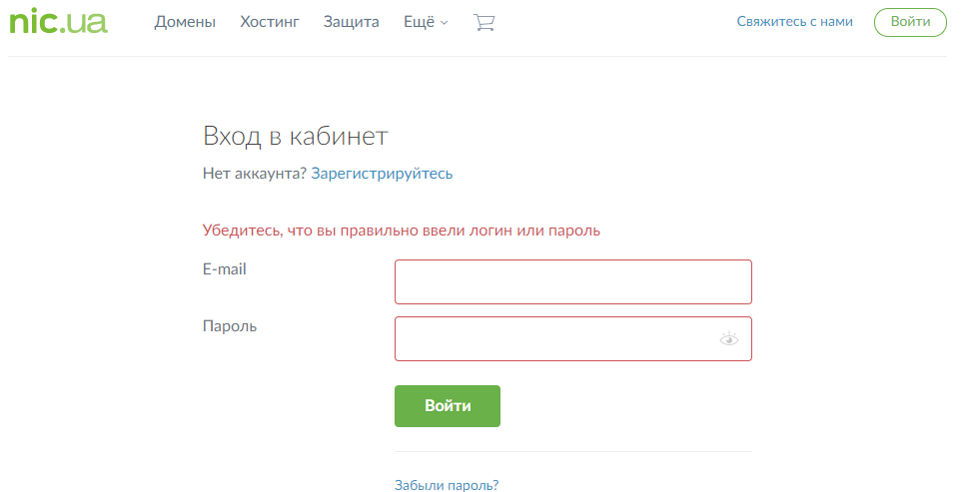The image size is (980, 492).
Task: Open the Домены menu item
Action: pos(185,22)
